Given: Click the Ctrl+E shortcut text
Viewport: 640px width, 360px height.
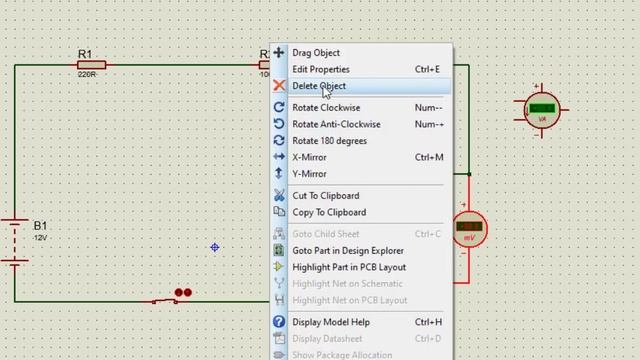Looking at the screenshot, I should [x=427, y=69].
